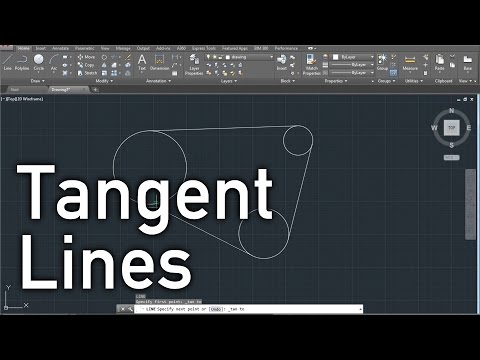Expand the Utilities panel
Image resolution: width=480 pixels, height=360 pixels.
point(414,81)
